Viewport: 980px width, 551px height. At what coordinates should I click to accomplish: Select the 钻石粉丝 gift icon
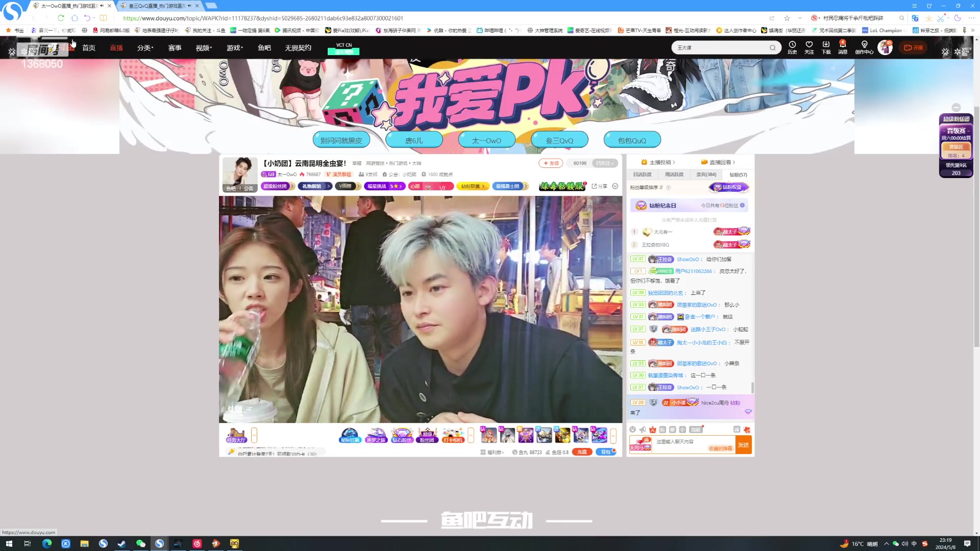pyautogui.click(x=402, y=435)
